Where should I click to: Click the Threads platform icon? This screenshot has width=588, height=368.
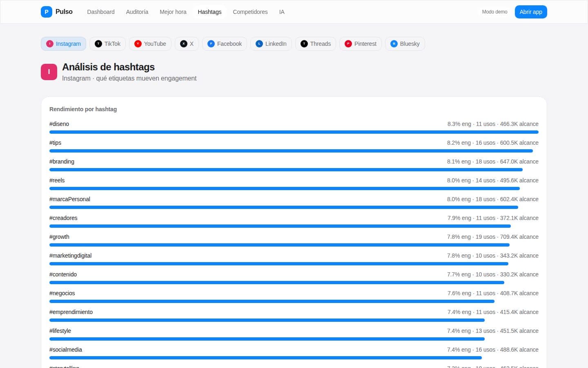pos(304,44)
